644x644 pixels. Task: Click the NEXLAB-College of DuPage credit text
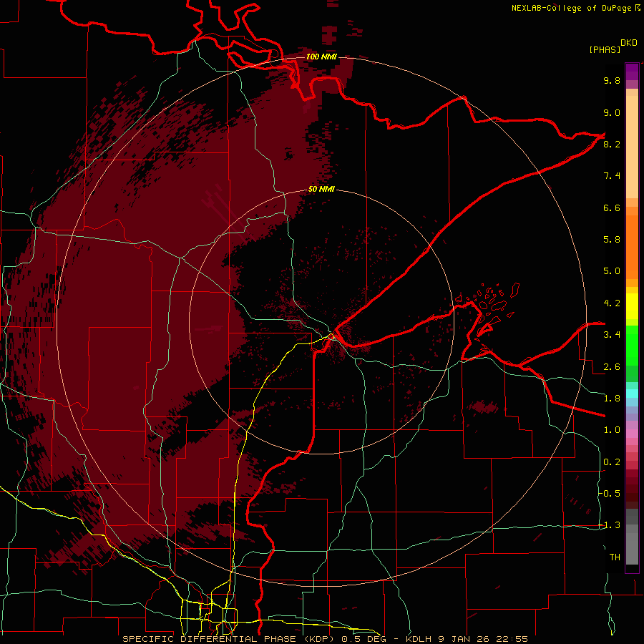(572, 8)
